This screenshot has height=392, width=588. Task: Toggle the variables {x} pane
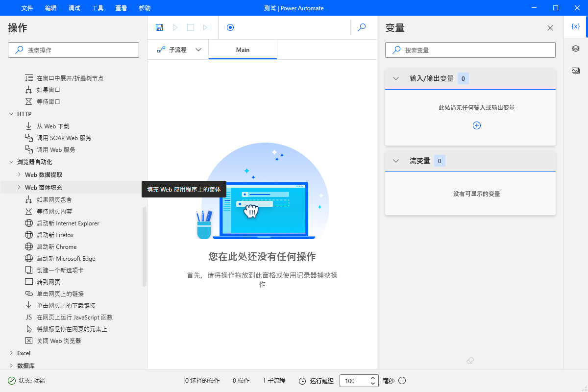tap(576, 26)
